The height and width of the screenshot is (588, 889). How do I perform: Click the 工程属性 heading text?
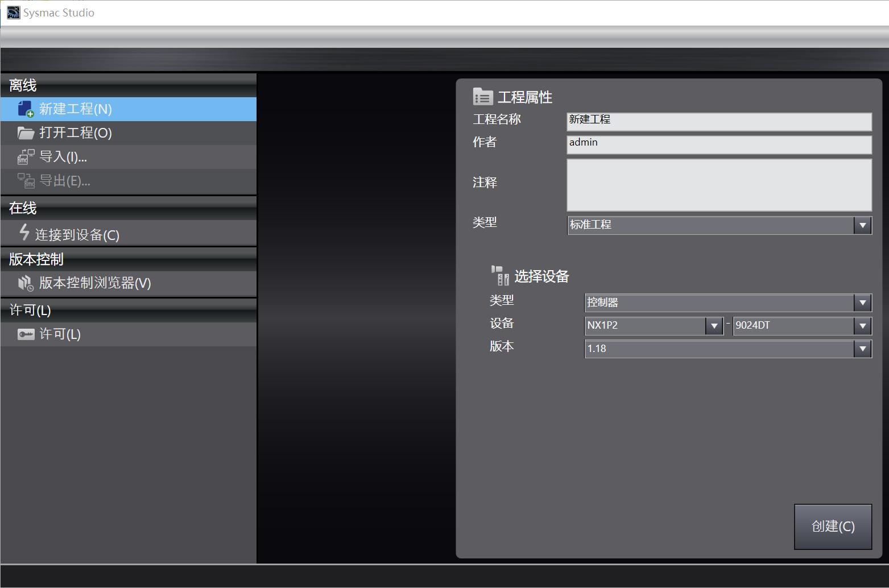point(525,97)
